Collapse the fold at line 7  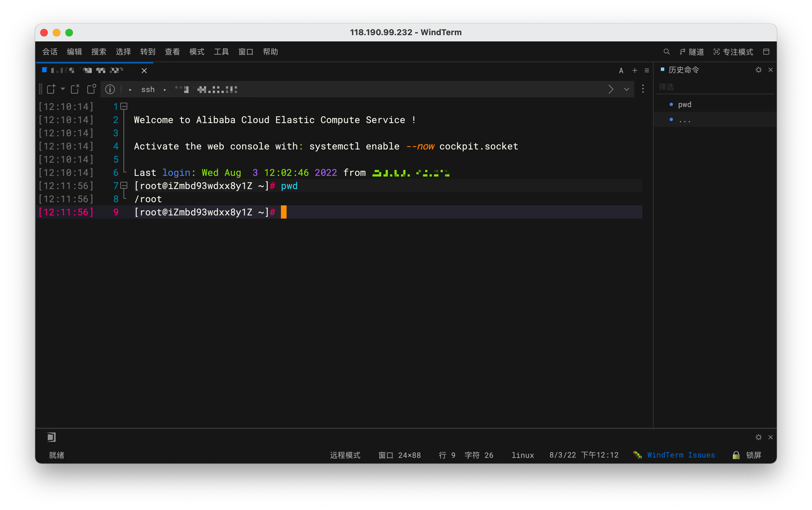coord(124,185)
